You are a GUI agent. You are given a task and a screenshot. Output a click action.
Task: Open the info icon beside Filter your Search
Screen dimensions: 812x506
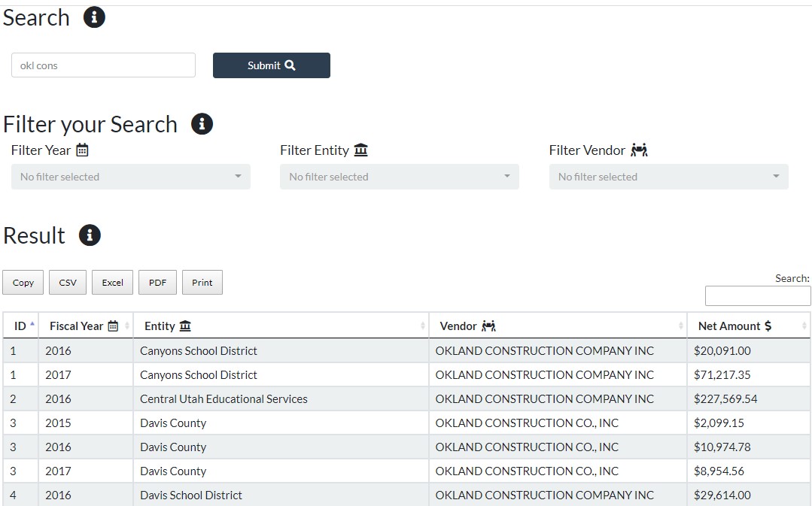tap(202, 123)
